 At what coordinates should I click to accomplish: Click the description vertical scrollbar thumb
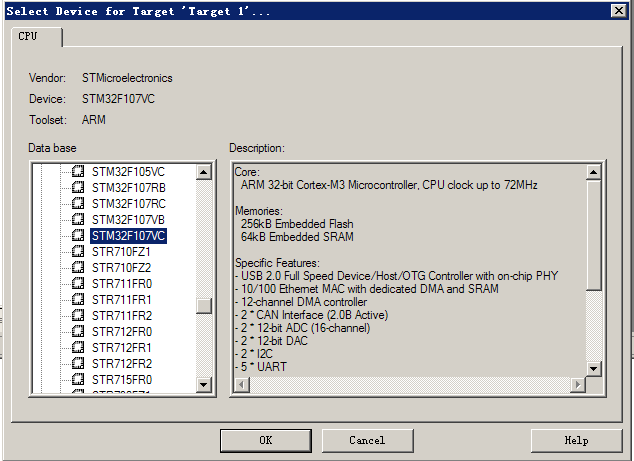tap(593, 235)
